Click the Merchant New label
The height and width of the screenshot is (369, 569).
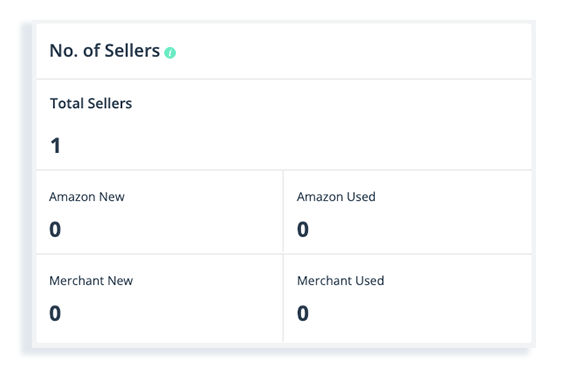pos(91,280)
